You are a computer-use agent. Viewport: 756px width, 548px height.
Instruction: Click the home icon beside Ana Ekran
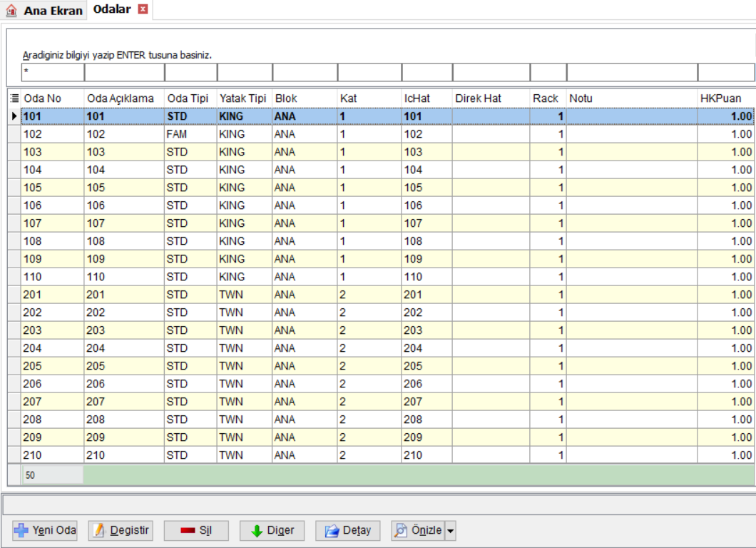11,10
